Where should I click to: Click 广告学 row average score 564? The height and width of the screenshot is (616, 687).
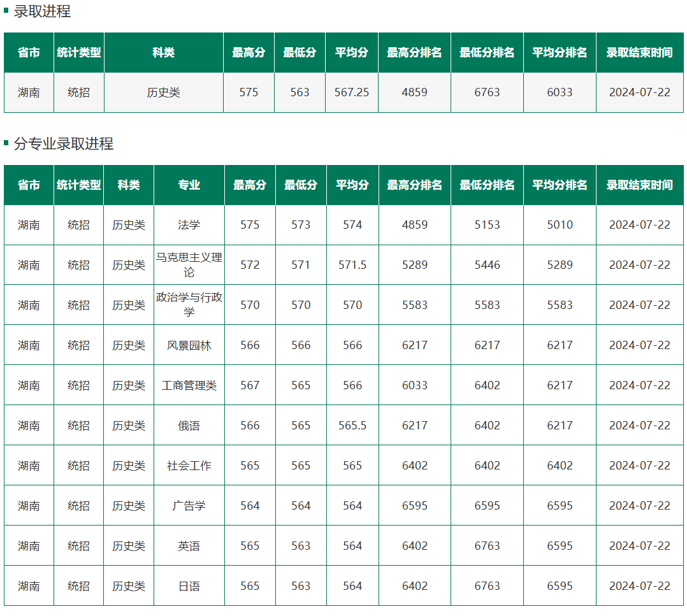point(352,506)
